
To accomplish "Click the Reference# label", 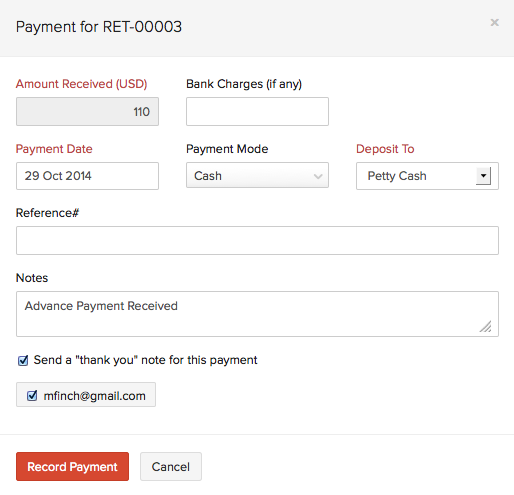I will (x=47, y=213).
